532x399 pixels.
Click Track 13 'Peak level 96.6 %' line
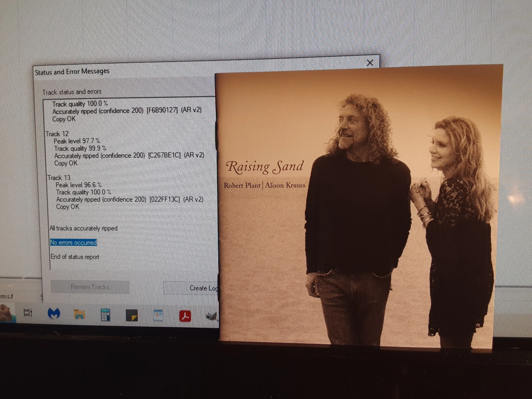(x=79, y=185)
